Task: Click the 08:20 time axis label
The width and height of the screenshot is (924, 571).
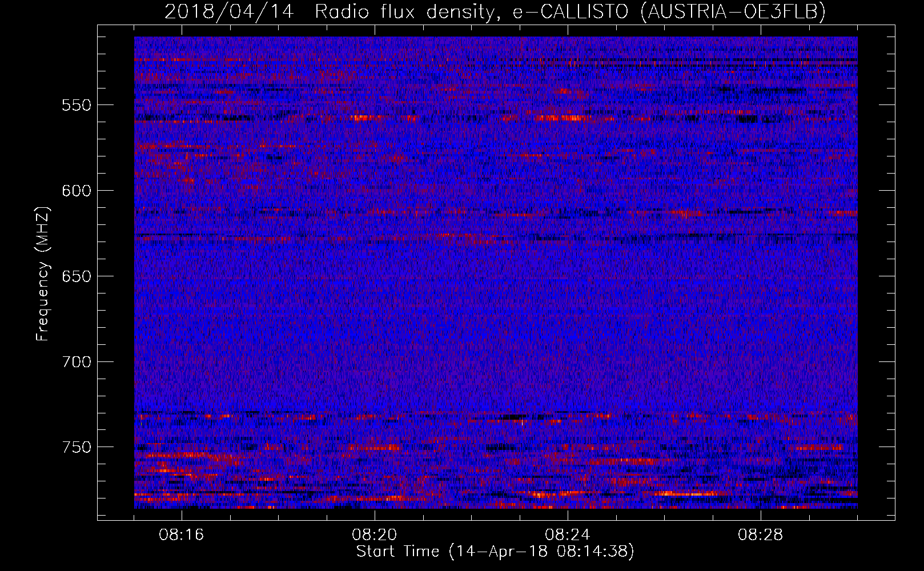Action: tap(375, 535)
